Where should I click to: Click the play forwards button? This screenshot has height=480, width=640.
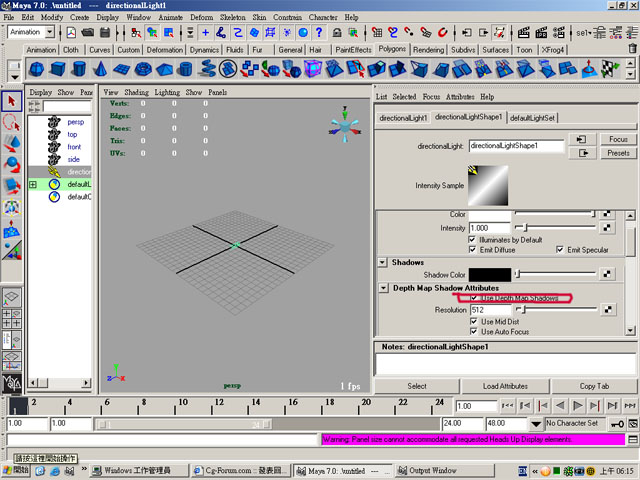(x=578, y=406)
